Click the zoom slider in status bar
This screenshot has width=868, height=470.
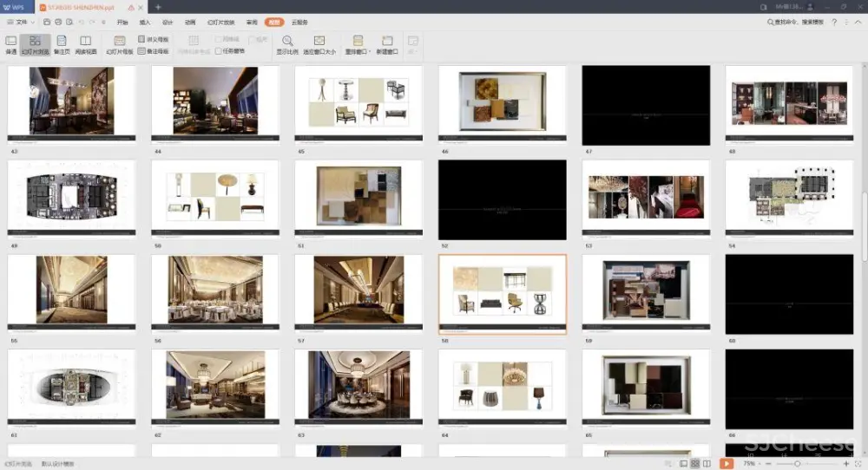(797, 464)
